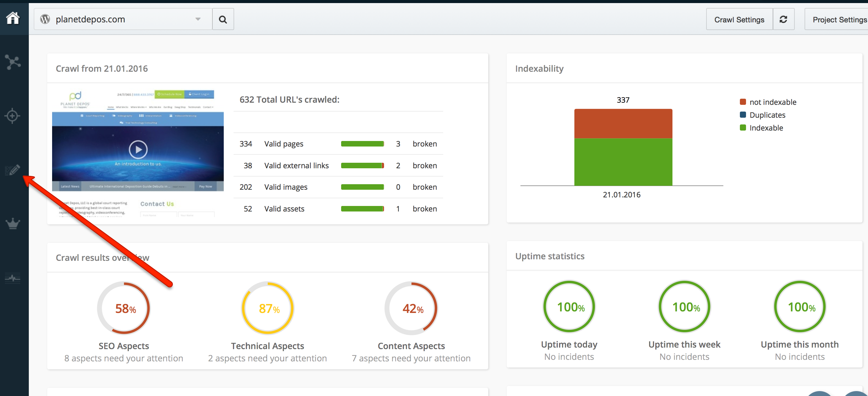This screenshot has height=396, width=868.
Task: Open the 87% Technical Aspects gauge
Action: 268,308
